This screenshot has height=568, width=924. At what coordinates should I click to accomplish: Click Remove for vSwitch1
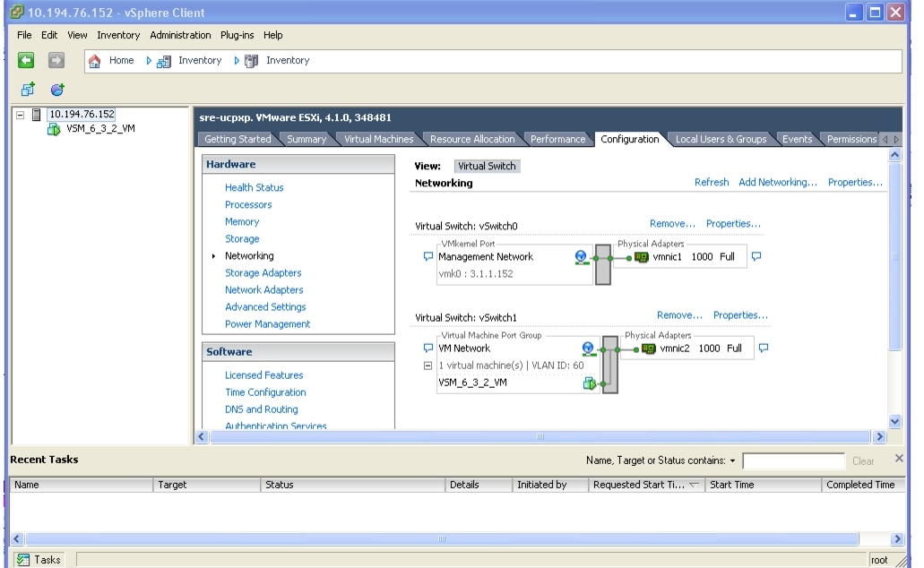tap(678, 314)
